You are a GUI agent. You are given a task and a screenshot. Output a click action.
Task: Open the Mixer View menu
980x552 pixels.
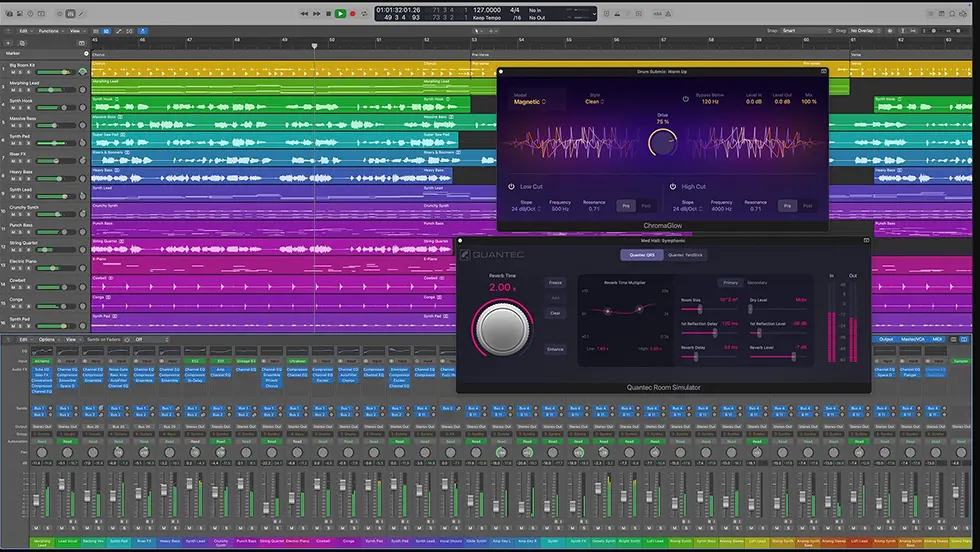point(73,339)
